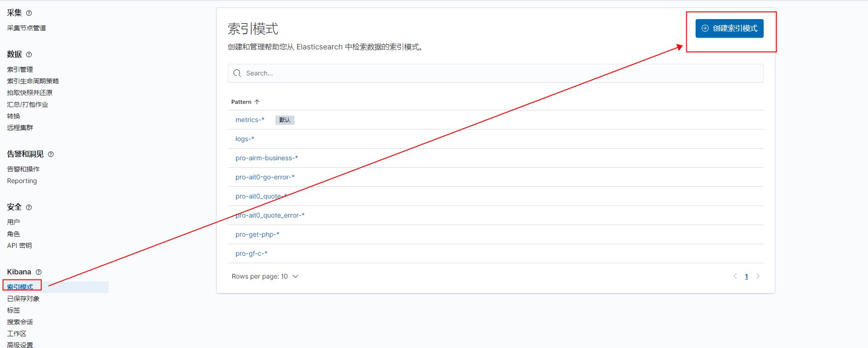Focus the index pattern Search field
The height and width of the screenshot is (348, 868).
click(495, 73)
